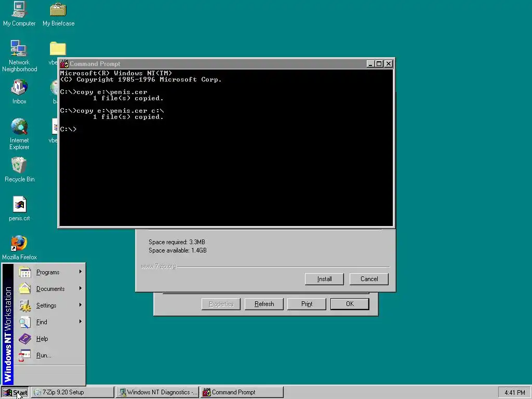Click the Programs folder icon in Start menu
The image size is (532, 399).
[x=25, y=272]
